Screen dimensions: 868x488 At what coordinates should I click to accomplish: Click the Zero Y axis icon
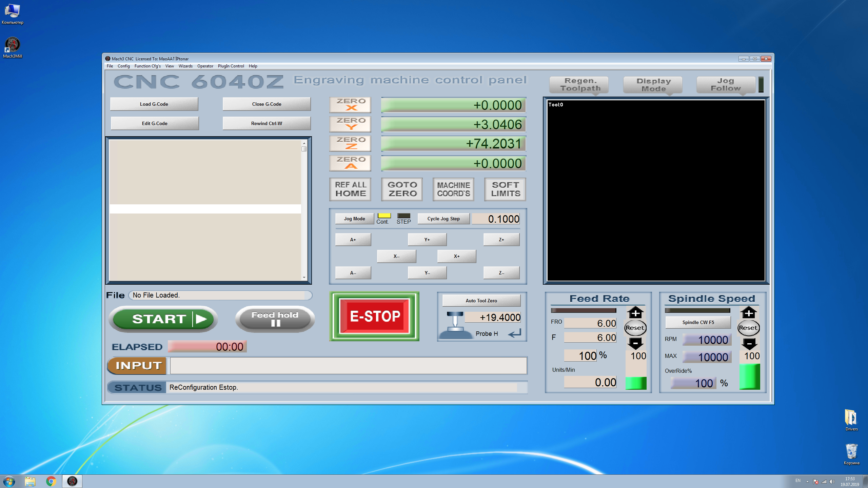pyautogui.click(x=350, y=124)
